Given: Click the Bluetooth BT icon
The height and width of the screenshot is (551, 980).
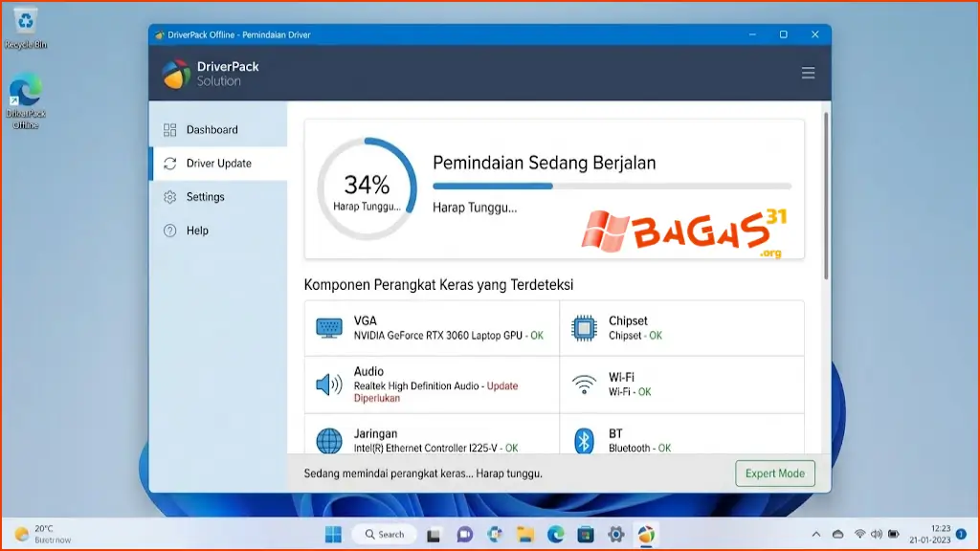Looking at the screenshot, I should coord(584,440).
